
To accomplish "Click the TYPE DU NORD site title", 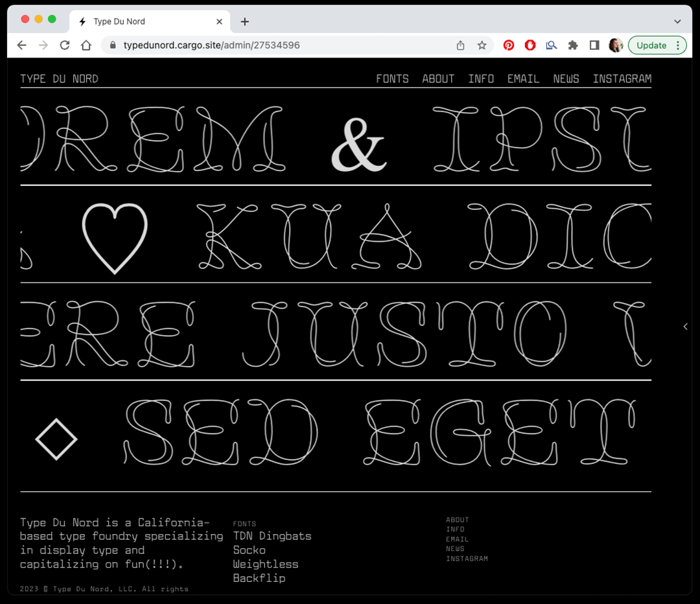I will click(59, 79).
